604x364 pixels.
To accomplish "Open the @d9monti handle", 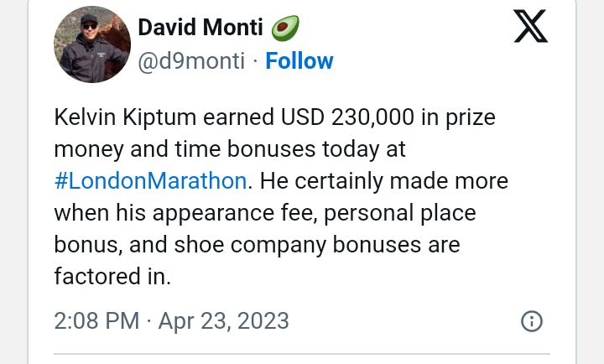I will [x=191, y=61].
